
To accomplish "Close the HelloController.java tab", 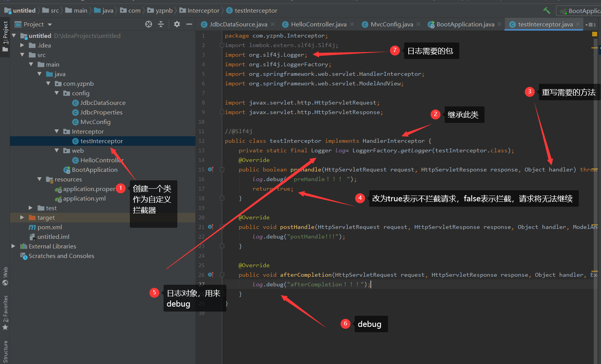I will coord(352,24).
